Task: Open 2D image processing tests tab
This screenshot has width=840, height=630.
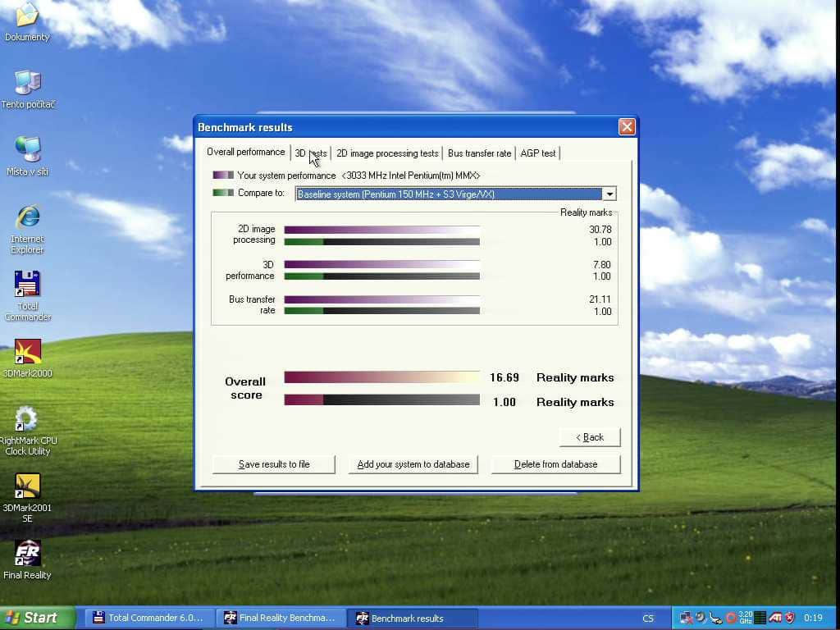Action: tap(387, 153)
